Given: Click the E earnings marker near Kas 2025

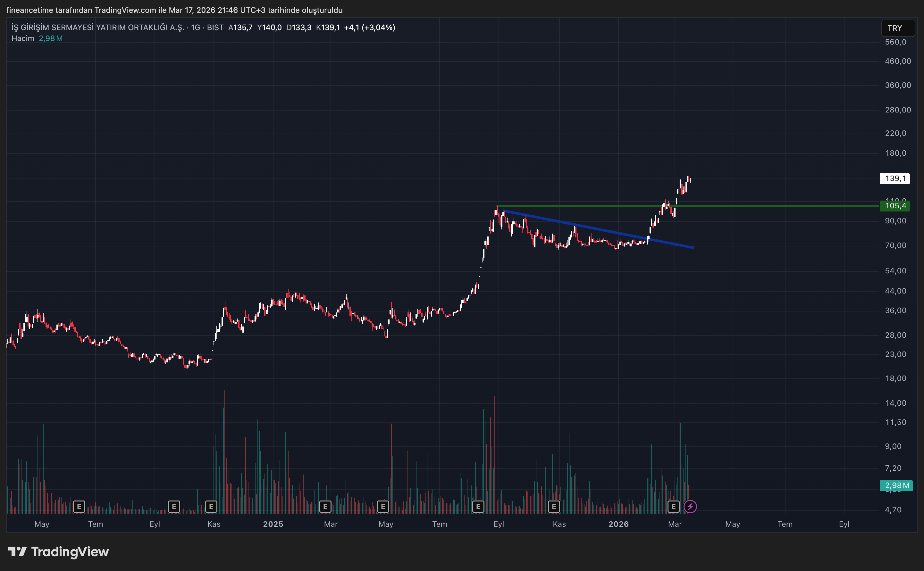Looking at the screenshot, I should click(x=554, y=507).
